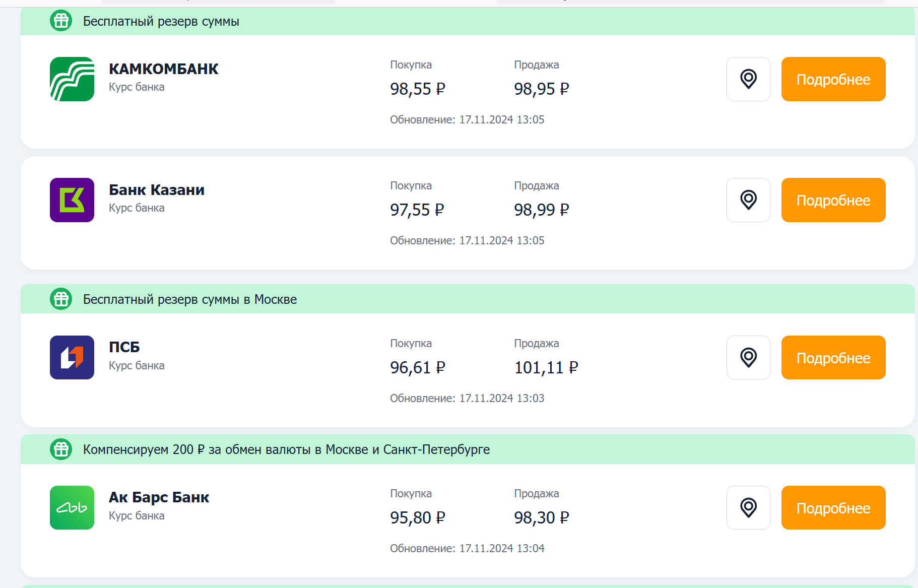
Task: Open the КАМКОМБАНК bank name link
Action: click(163, 69)
